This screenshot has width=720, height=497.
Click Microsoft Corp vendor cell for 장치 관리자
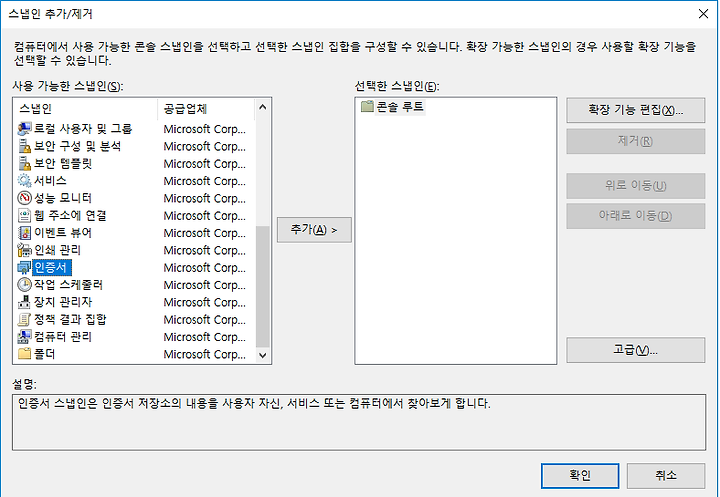click(x=205, y=302)
